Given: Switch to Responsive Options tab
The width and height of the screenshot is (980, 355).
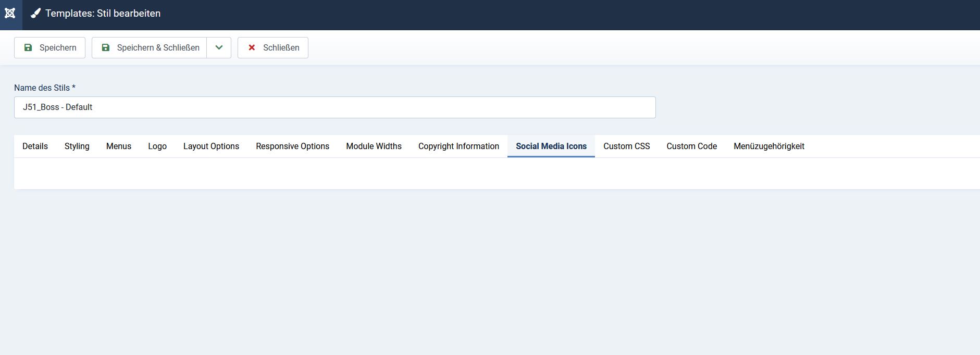Looking at the screenshot, I should tap(292, 146).
